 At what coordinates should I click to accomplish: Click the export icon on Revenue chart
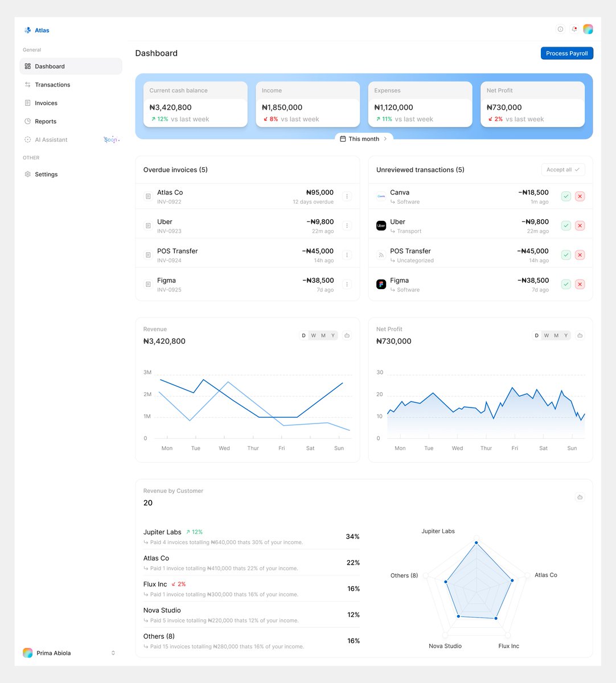click(x=347, y=335)
